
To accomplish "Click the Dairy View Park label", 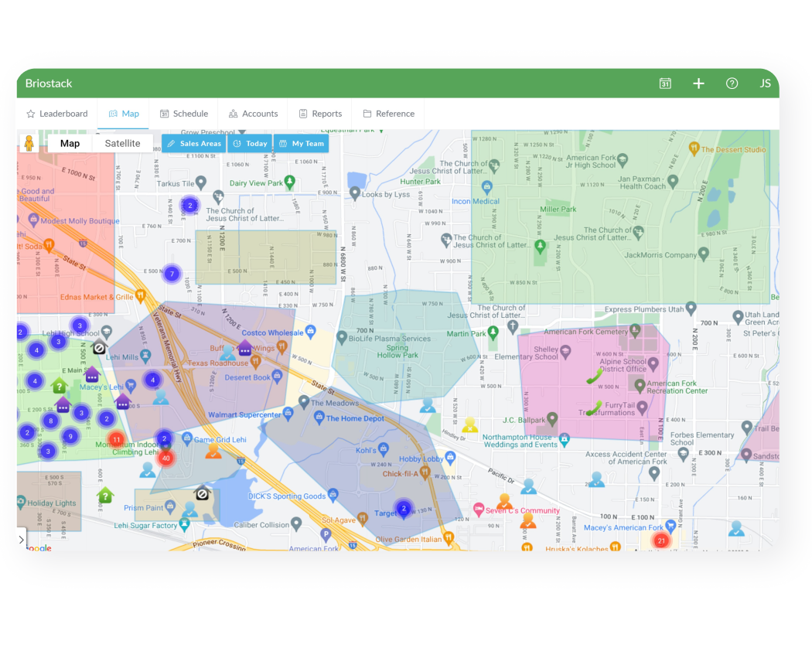I will (256, 182).
